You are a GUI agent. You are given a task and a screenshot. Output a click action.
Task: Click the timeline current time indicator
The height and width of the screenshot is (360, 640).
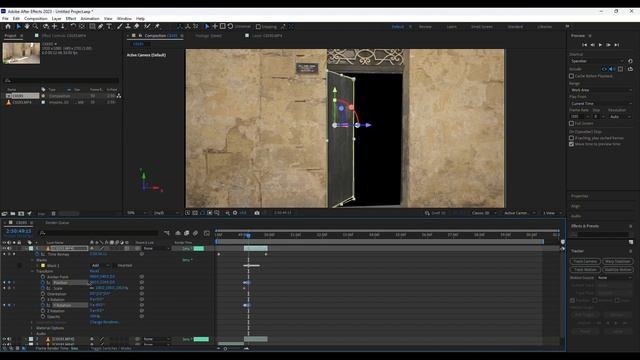248,235
